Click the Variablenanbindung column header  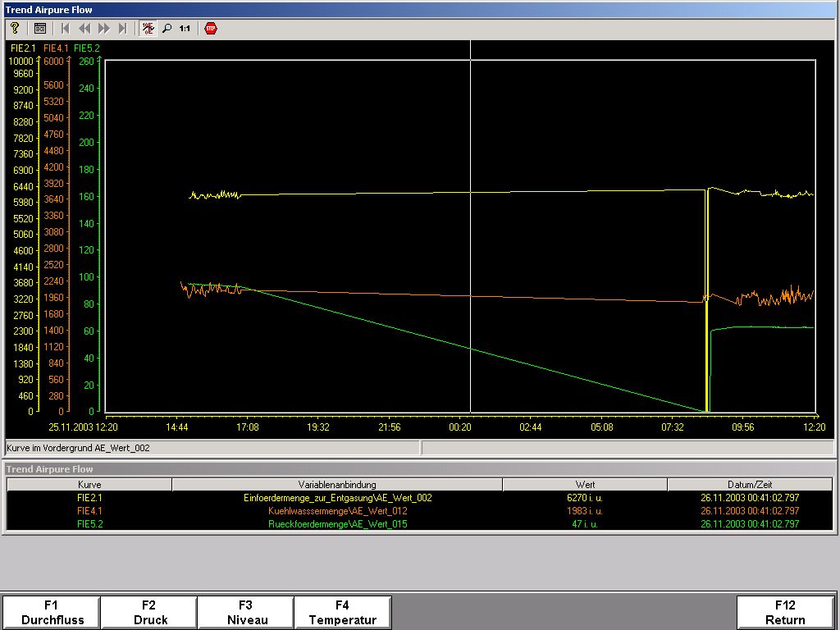[x=337, y=485]
